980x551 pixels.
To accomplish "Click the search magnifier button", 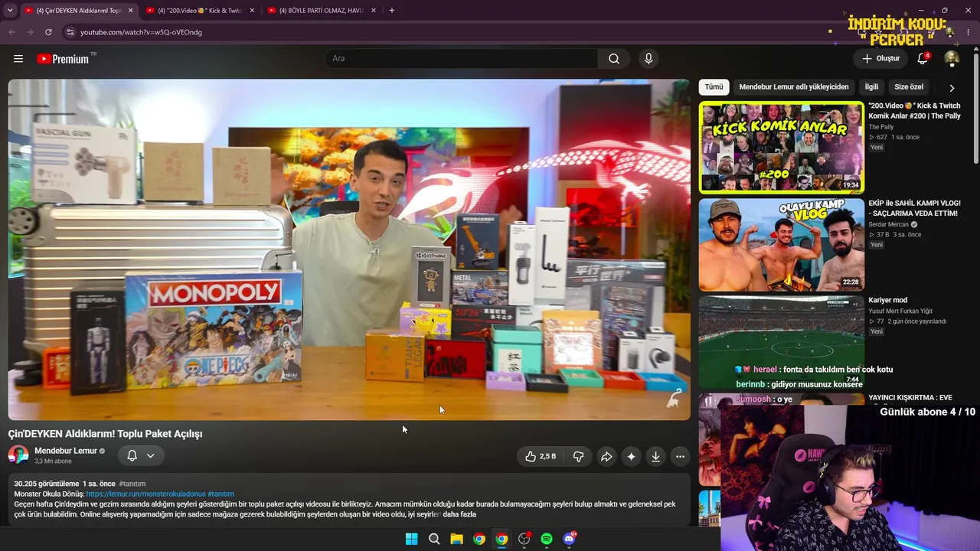I will (614, 59).
